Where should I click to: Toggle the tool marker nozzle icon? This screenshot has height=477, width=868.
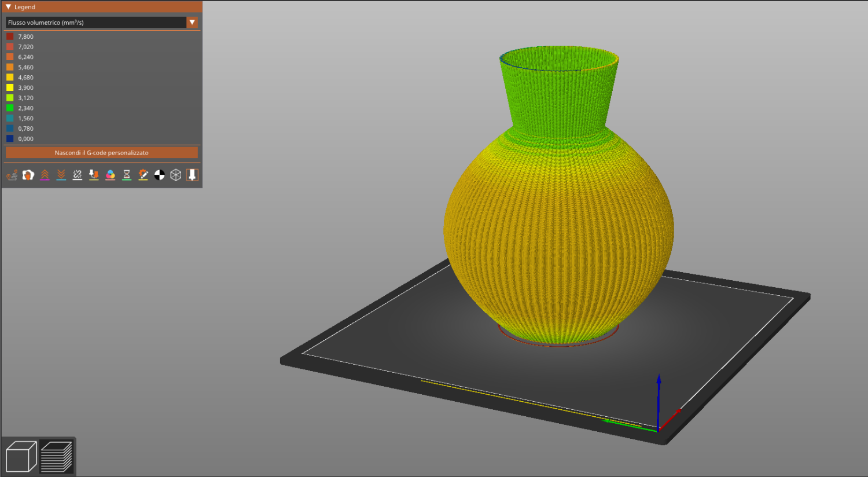pyautogui.click(x=192, y=175)
